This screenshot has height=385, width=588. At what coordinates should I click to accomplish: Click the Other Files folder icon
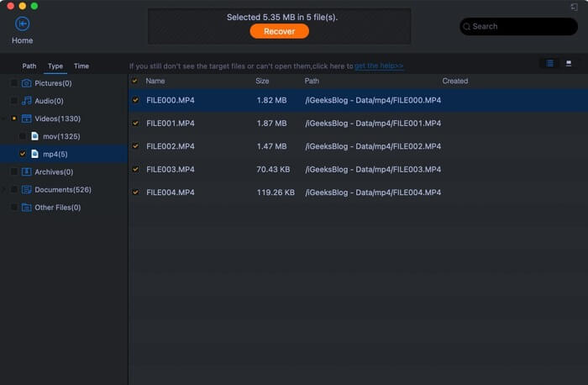(x=26, y=207)
